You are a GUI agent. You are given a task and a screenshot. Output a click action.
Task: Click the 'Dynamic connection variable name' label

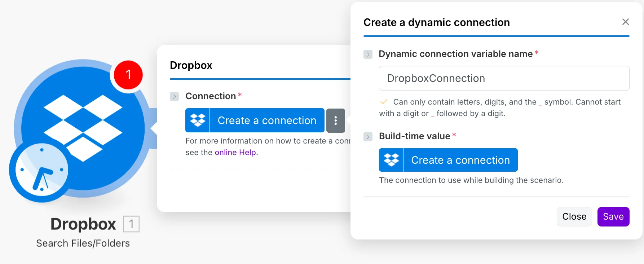click(456, 54)
